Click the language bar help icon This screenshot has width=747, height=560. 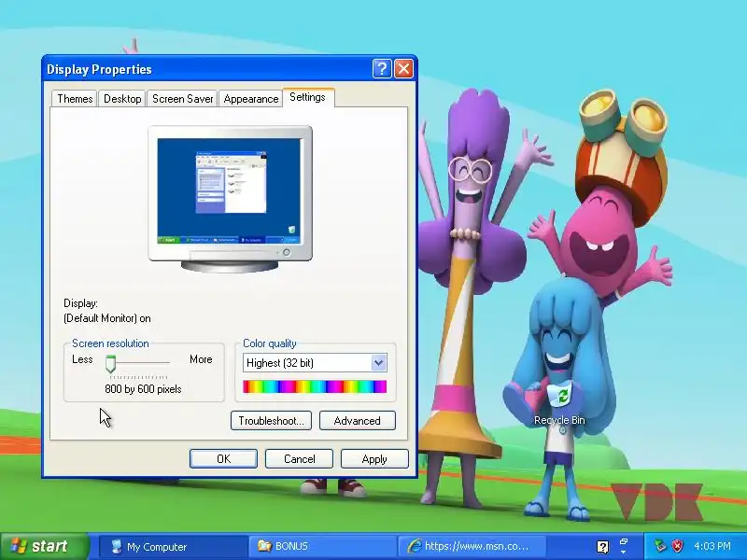pos(602,547)
